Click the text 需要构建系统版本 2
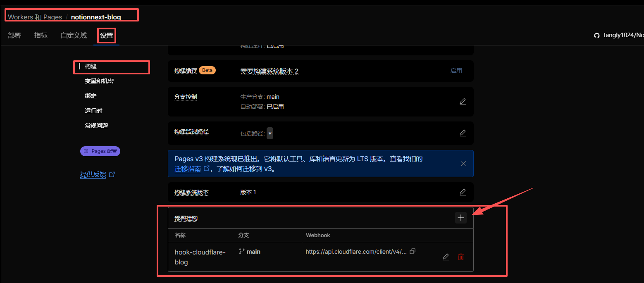The height and width of the screenshot is (283, 644). [269, 71]
